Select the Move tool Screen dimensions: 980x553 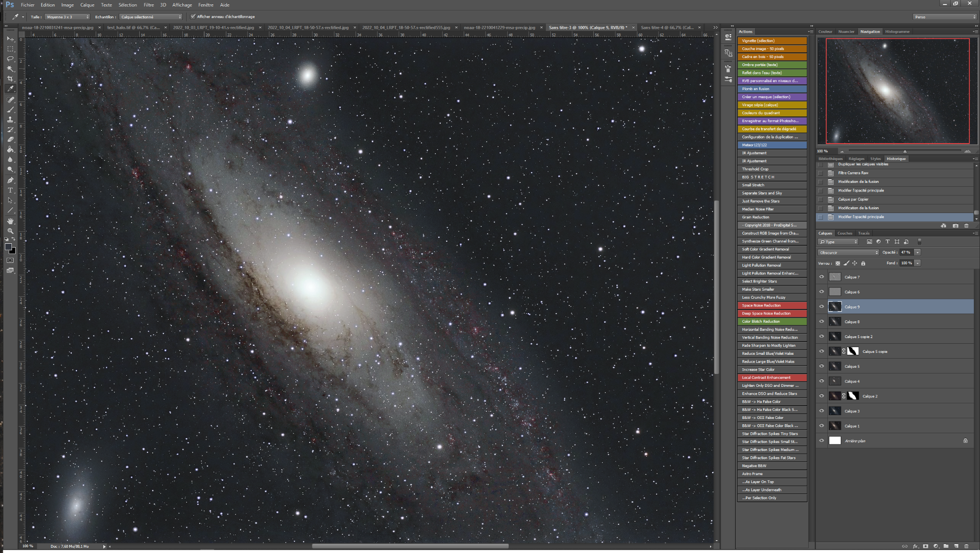pyautogui.click(x=10, y=39)
